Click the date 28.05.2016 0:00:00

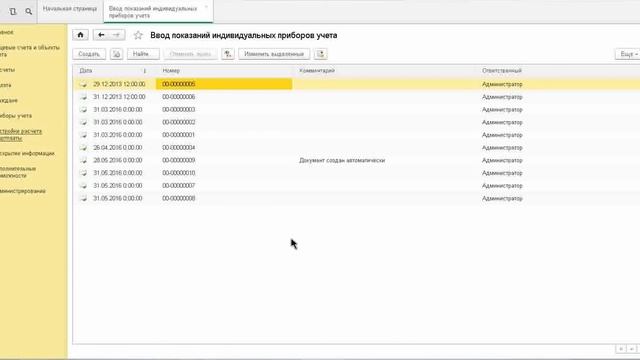click(118, 160)
